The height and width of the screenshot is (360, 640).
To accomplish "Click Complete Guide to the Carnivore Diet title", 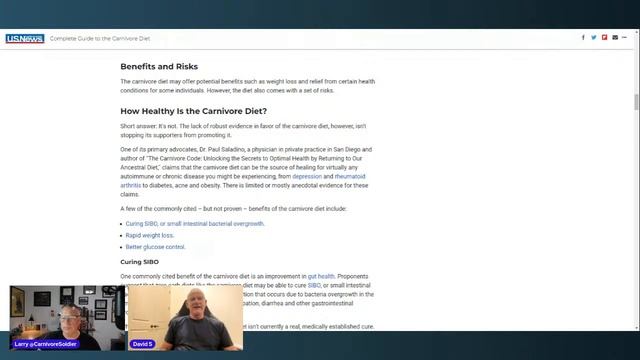I will (x=100, y=38).
